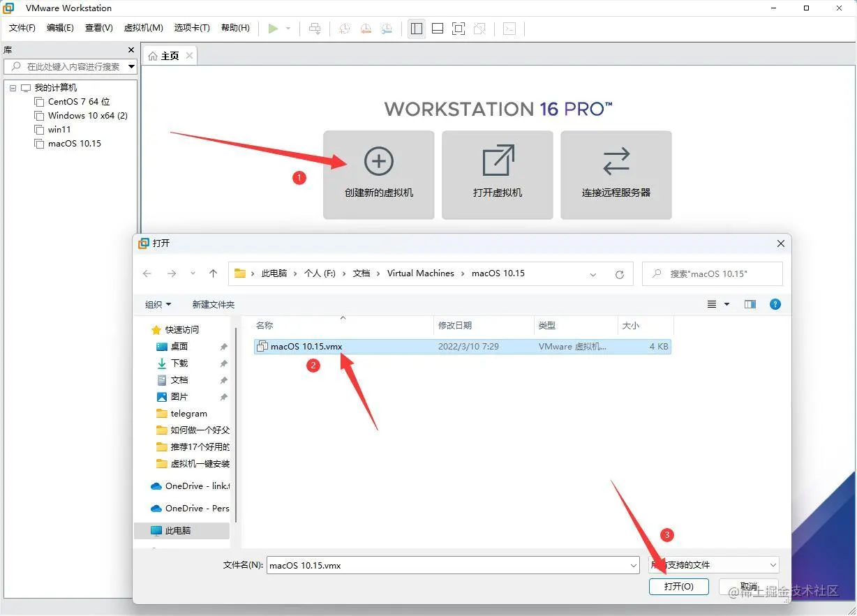Image resolution: width=857 pixels, height=616 pixels.
Task: Click the Help question mark icon in dialog
Action: [775, 303]
